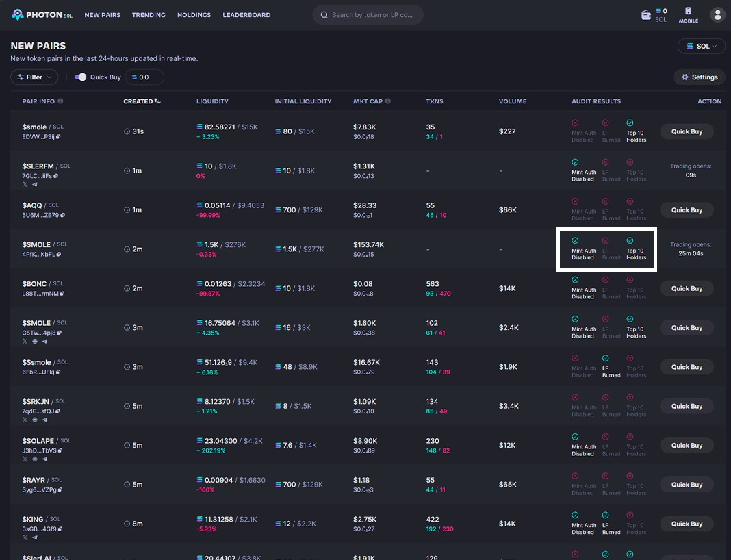
Task: Go to the Trending tab
Action: tap(149, 15)
